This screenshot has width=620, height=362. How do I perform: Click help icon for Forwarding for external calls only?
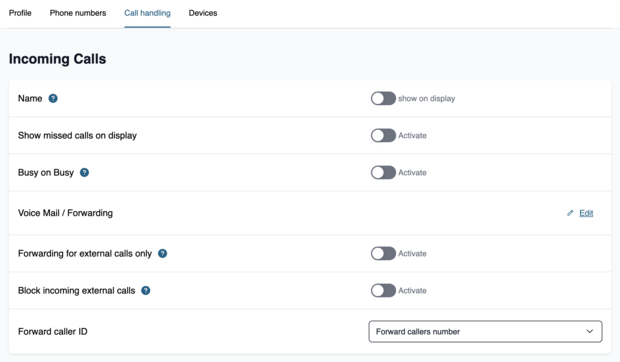[163, 253]
